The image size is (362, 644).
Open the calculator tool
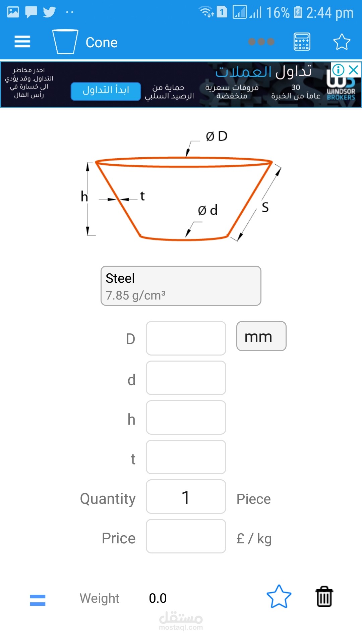pyautogui.click(x=302, y=42)
